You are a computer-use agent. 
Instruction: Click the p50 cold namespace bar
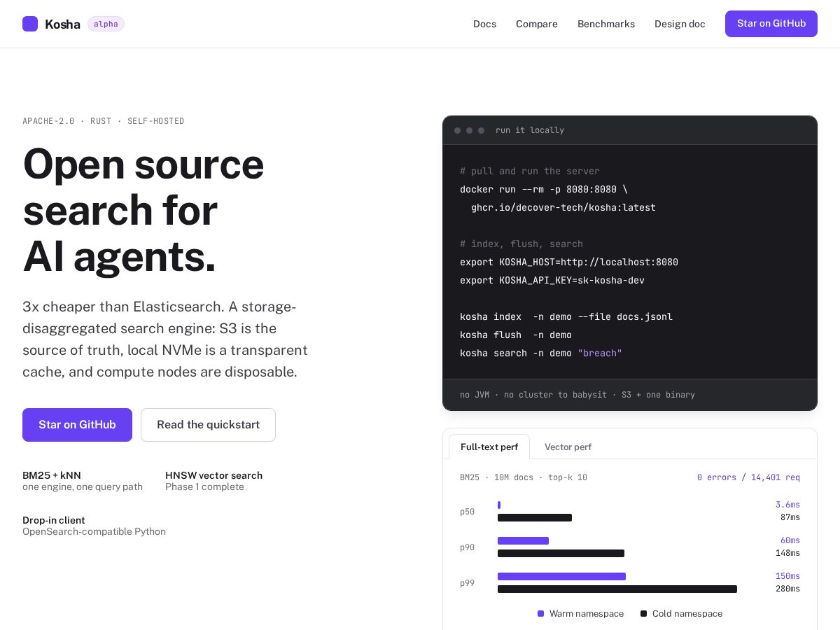pyautogui.click(x=535, y=518)
